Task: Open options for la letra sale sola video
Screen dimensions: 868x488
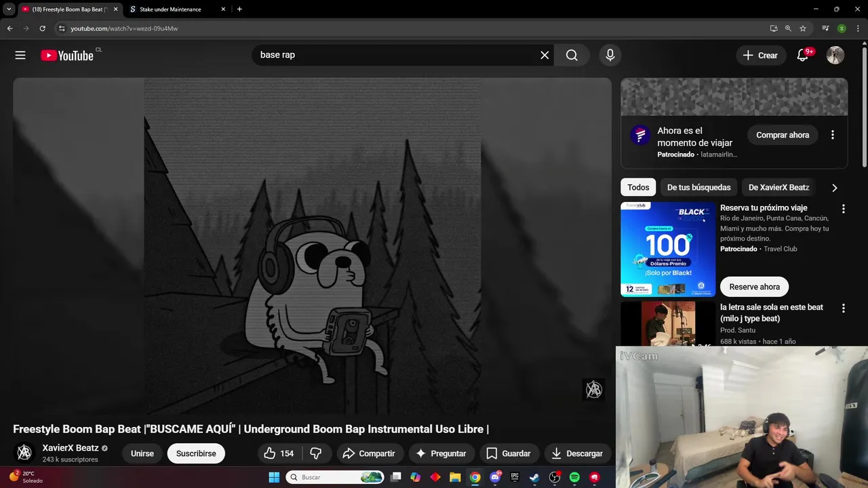Action: point(844,308)
